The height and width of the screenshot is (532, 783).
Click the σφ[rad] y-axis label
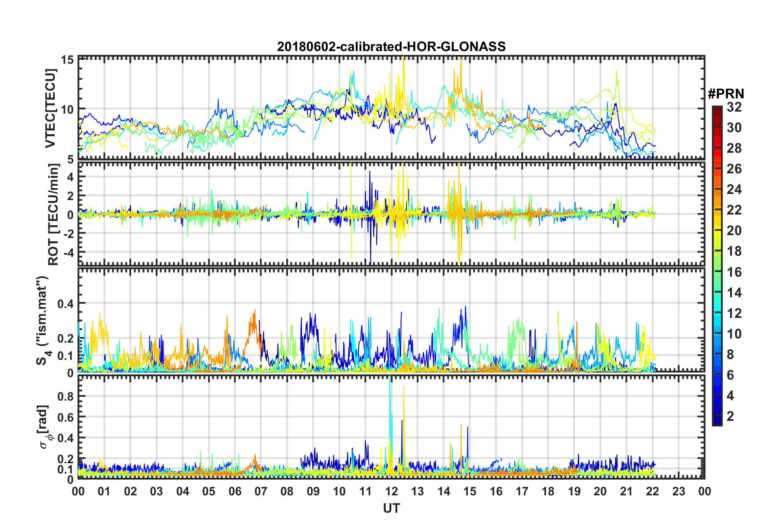point(44,427)
